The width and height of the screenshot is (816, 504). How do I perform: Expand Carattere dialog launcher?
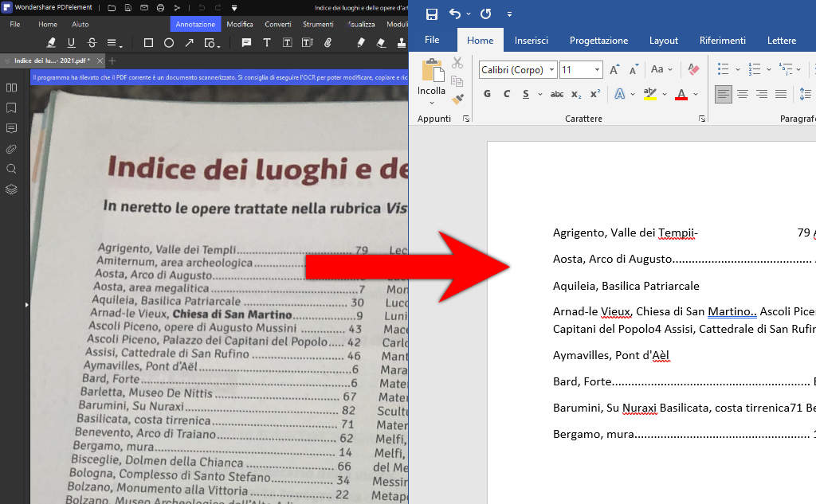[701, 119]
